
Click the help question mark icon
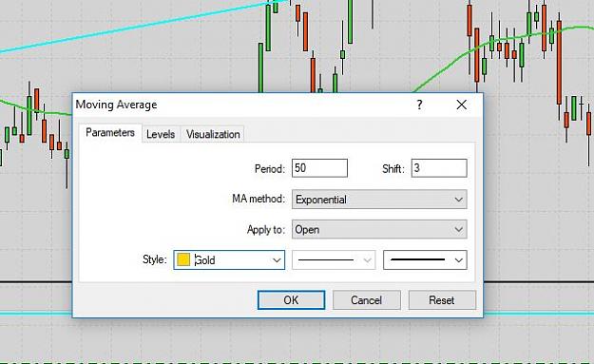[x=419, y=105]
